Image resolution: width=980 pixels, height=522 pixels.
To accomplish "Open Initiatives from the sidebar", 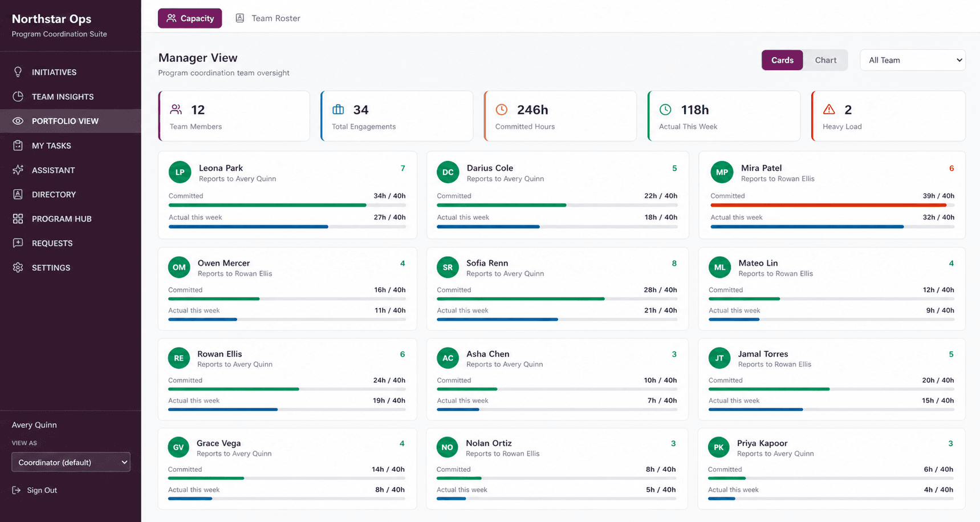I will pyautogui.click(x=71, y=72).
